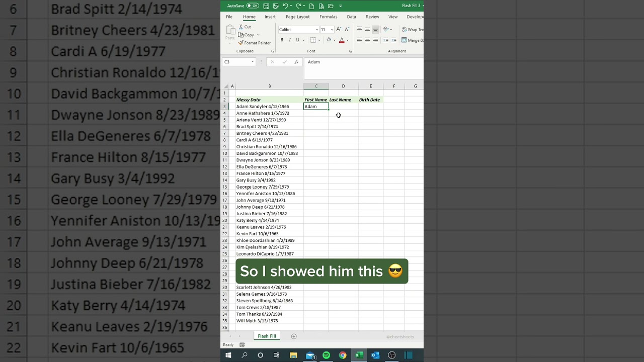Click the Bottom Align icon

coord(375,30)
